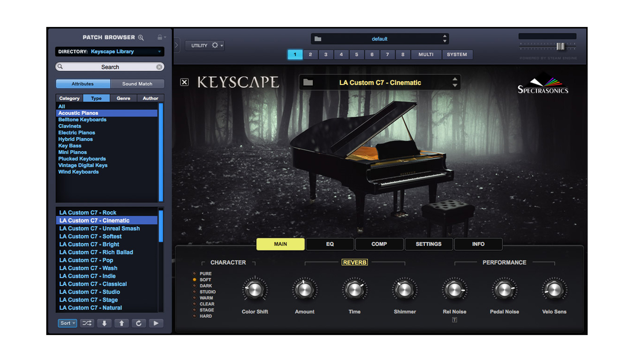Switch to the EQ tab
The width and height of the screenshot is (644, 362).
(x=330, y=244)
